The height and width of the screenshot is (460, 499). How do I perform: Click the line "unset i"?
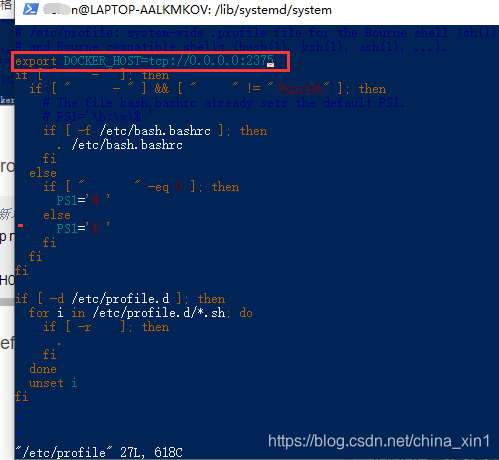53,383
